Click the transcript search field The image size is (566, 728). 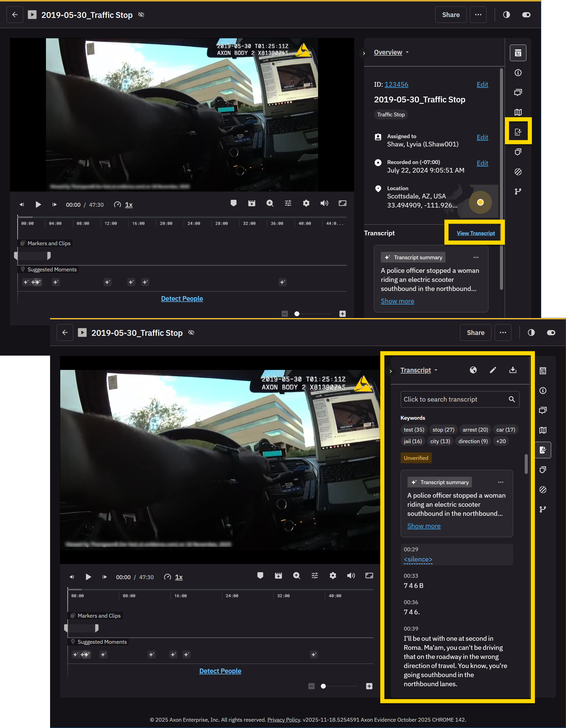tap(453, 399)
